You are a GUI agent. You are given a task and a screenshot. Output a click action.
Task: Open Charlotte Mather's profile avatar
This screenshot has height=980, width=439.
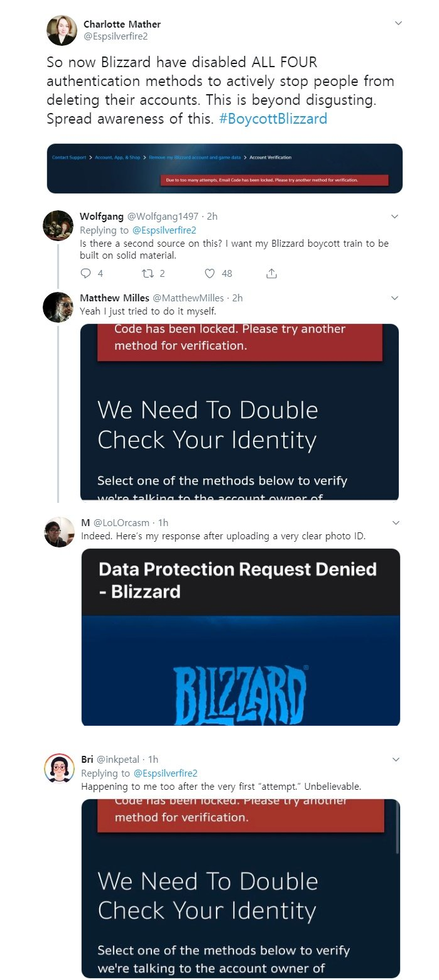click(x=62, y=30)
